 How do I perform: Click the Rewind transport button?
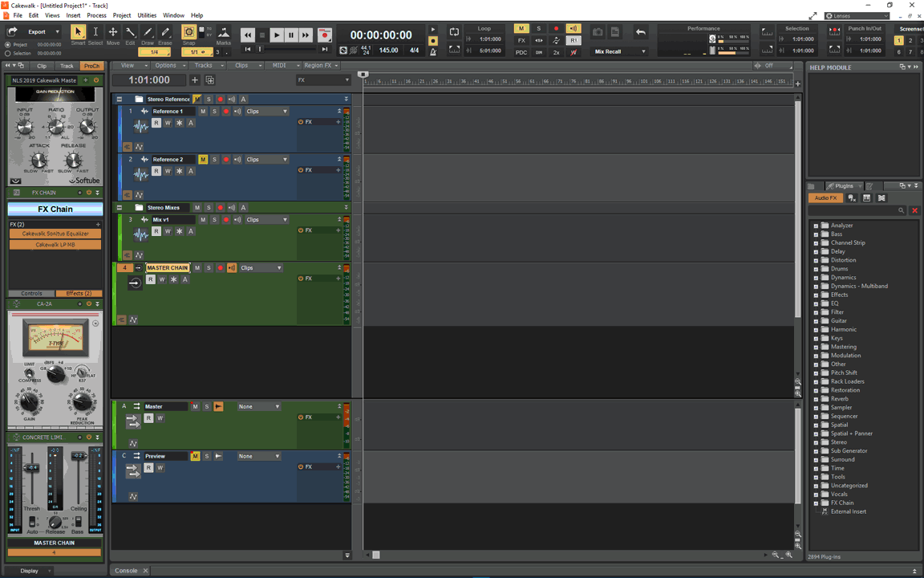pyautogui.click(x=248, y=35)
